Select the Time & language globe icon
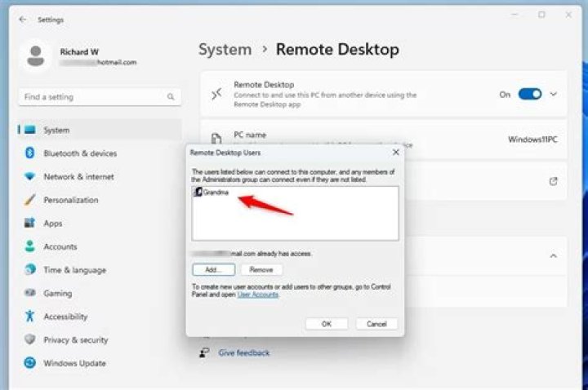The width and height of the screenshot is (588, 390). 29,269
